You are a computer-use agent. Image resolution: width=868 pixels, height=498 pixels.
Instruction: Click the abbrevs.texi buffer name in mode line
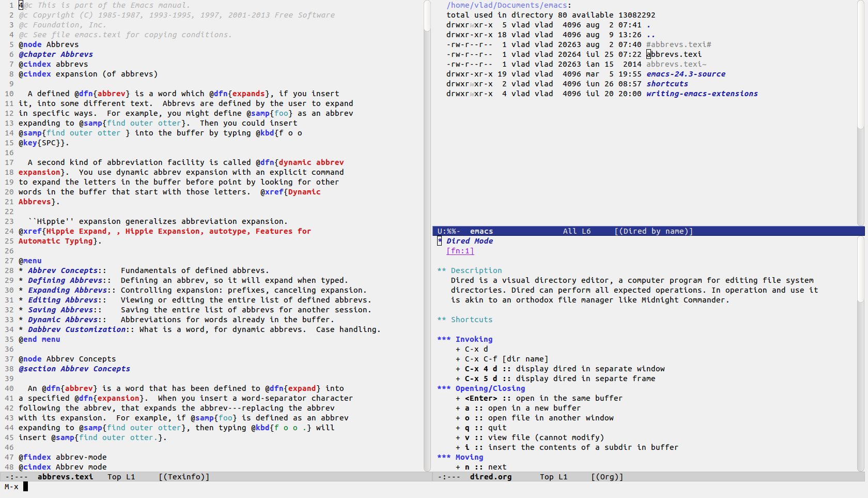(x=65, y=477)
